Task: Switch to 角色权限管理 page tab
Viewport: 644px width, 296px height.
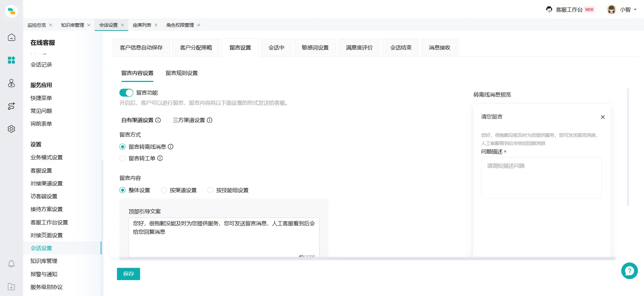Action: (x=180, y=25)
